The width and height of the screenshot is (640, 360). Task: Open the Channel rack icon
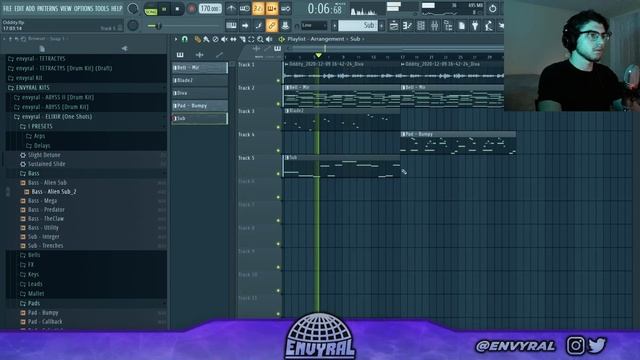pyautogui.click(x=421, y=26)
